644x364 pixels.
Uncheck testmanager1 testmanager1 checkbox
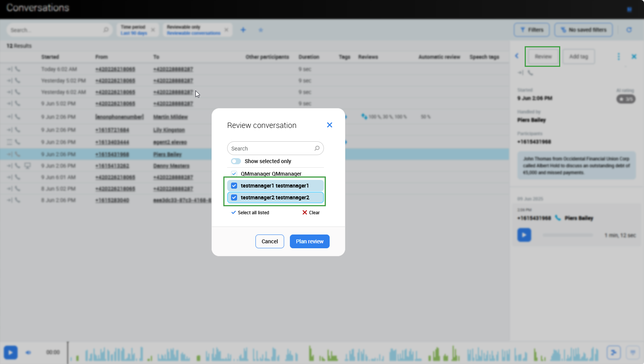pos(234,186)
